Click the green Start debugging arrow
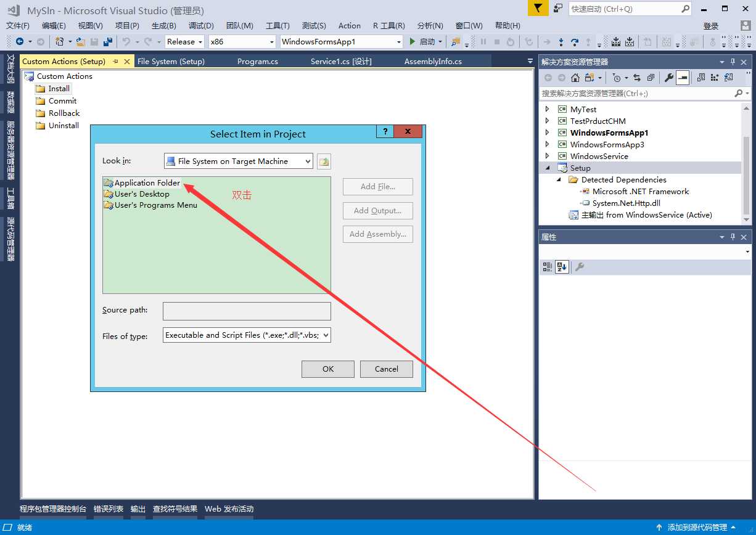 coord(413,42)
